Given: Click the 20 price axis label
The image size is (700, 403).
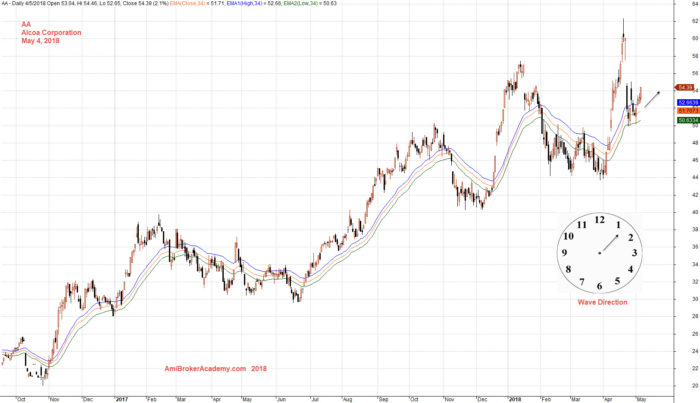Looking at the screenshot, I should 696,386.
